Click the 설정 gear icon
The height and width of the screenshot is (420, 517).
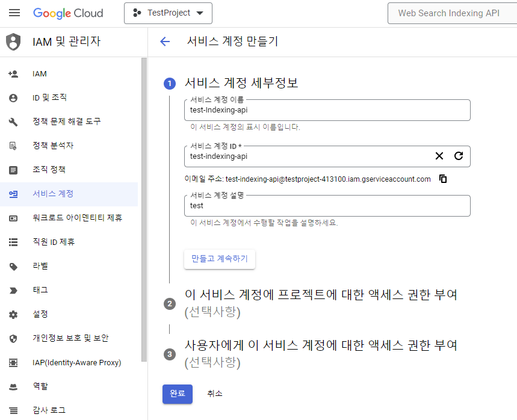[x=13, y=315]
